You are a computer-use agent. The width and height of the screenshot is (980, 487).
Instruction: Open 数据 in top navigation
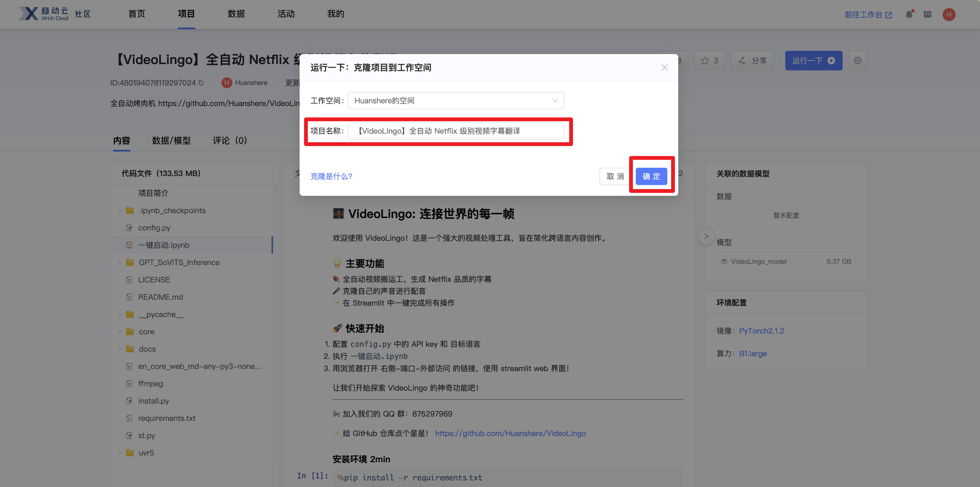[x=236, y=14]
